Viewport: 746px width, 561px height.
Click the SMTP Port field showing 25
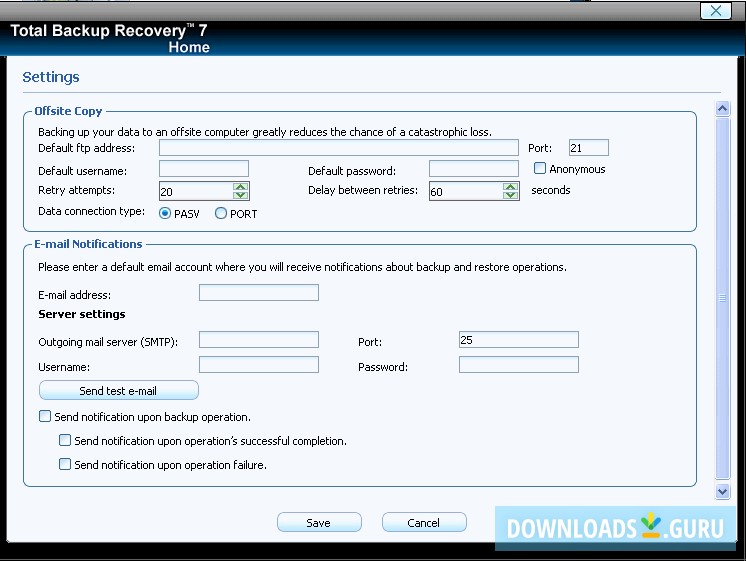pos(519,340)
